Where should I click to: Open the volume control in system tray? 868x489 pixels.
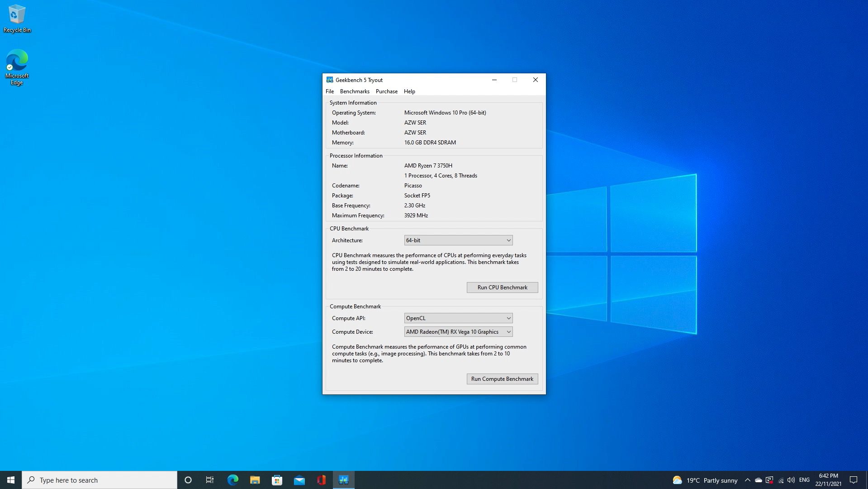(x=791, y=480)
